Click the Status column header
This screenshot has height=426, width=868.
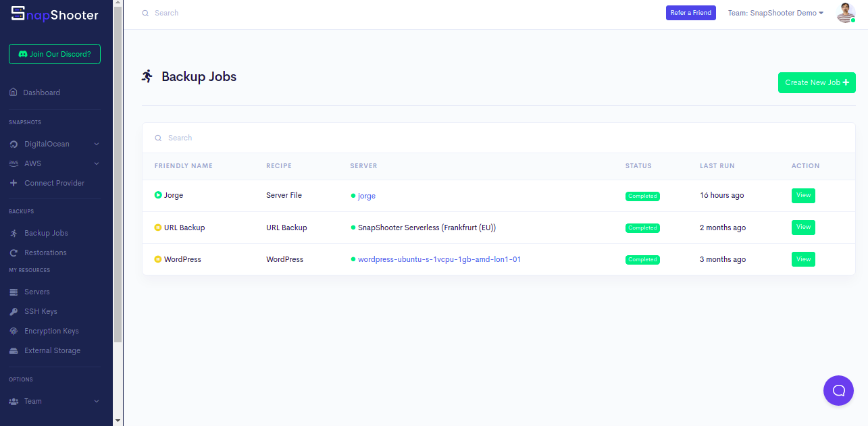638,165
